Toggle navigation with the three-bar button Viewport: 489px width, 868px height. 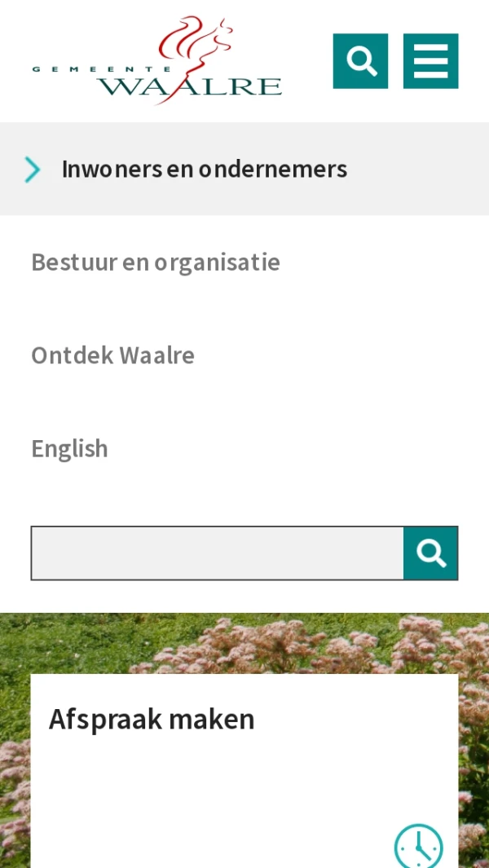(431, 61)
